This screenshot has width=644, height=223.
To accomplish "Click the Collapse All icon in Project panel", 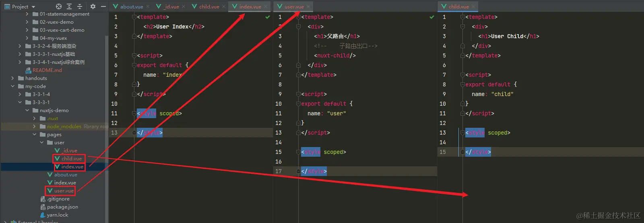I will pos(80,6).
